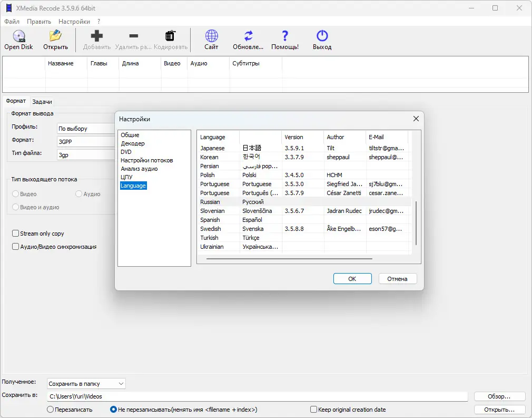Click the Обзор browse button
This screenshot has width=532, height=418.
coord(499,396)
